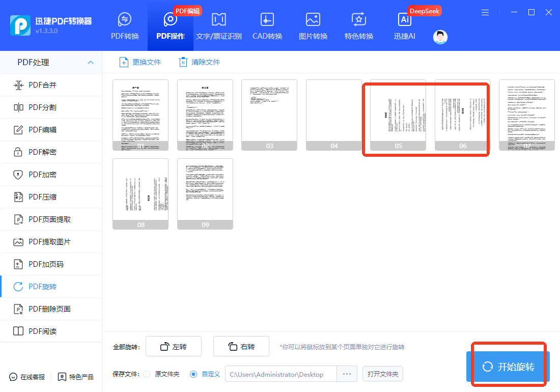The width and height of the screenshot is (560, 392).
Task: Select page 02 thumbnail
Action: (x=205, y=115)
